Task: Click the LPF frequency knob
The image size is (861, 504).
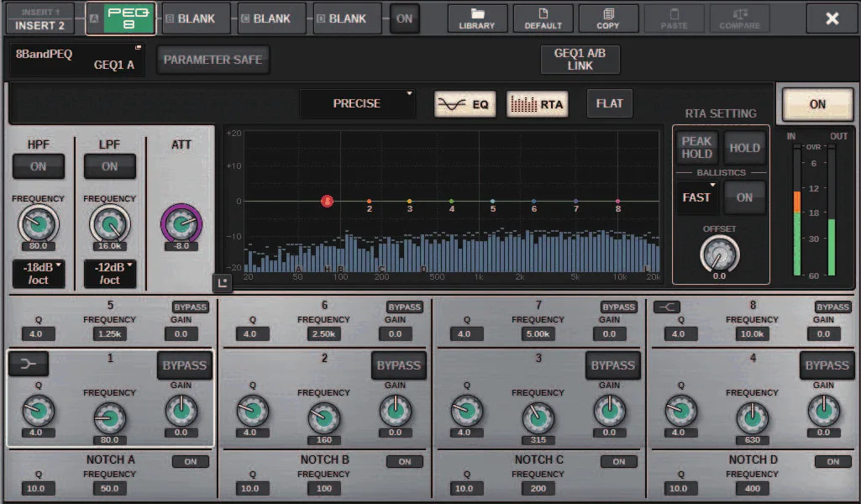Action: click(110, 224)
